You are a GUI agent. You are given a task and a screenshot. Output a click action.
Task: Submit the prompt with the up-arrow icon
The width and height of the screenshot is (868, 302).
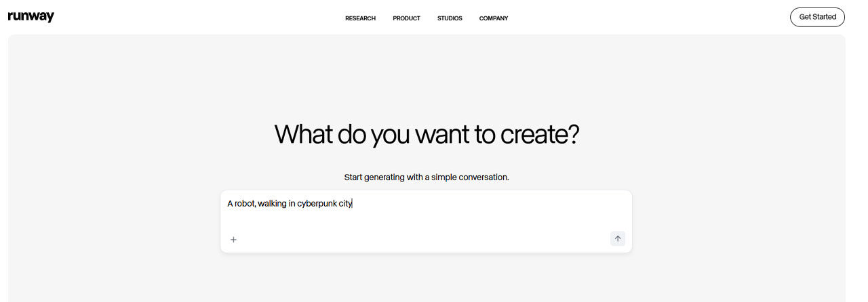(x=617, y=238)
